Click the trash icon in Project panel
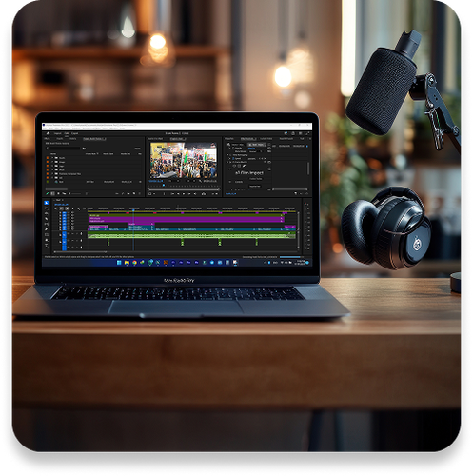 pos(140,193)
